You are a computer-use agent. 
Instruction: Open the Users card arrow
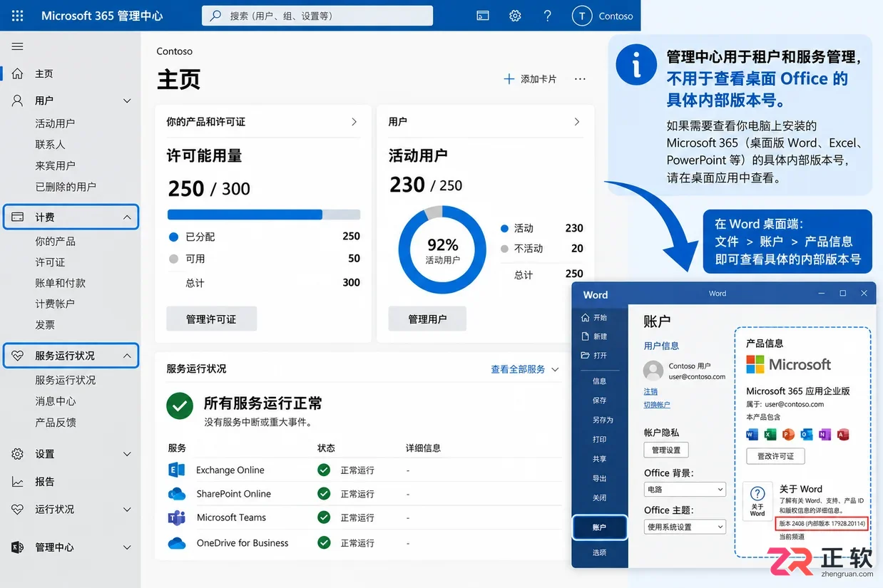[x=577, y=122]
